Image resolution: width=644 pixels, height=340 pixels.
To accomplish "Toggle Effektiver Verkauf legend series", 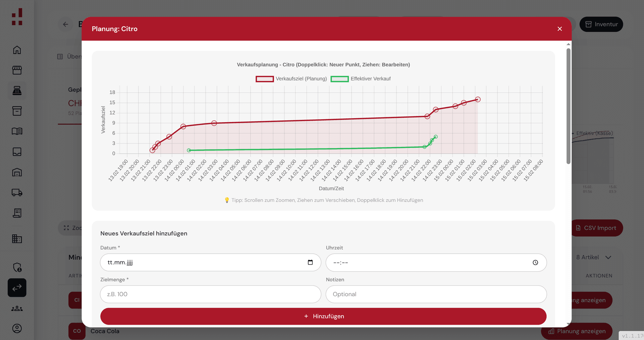I will click(361, 79).
